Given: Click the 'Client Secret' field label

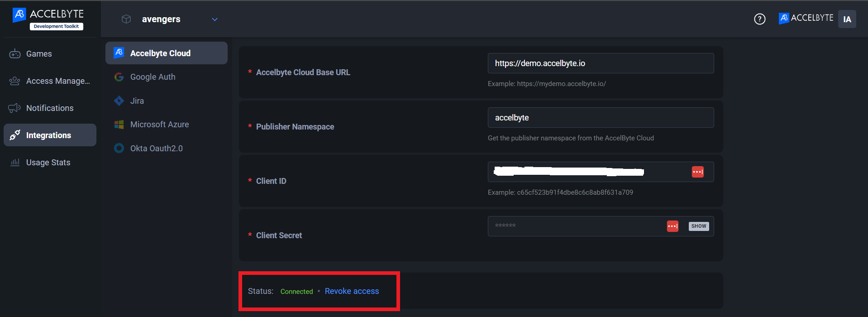Looking at the screenshot, I should (x=279, y=235).
